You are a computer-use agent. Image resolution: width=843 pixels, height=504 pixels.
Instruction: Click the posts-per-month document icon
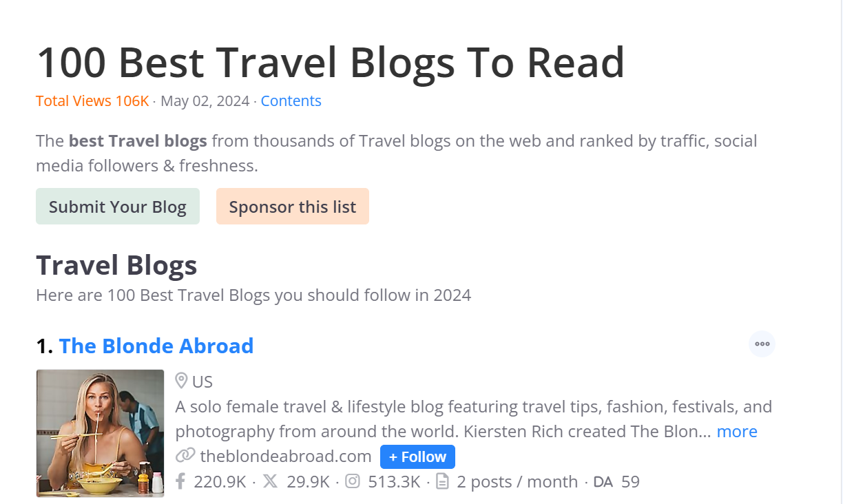pos(442,481)
